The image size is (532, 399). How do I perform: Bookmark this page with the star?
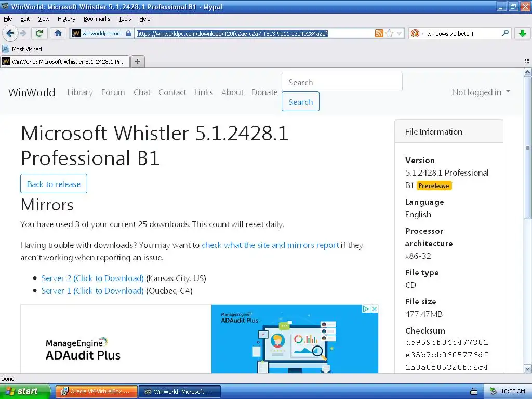coord(389,33)
